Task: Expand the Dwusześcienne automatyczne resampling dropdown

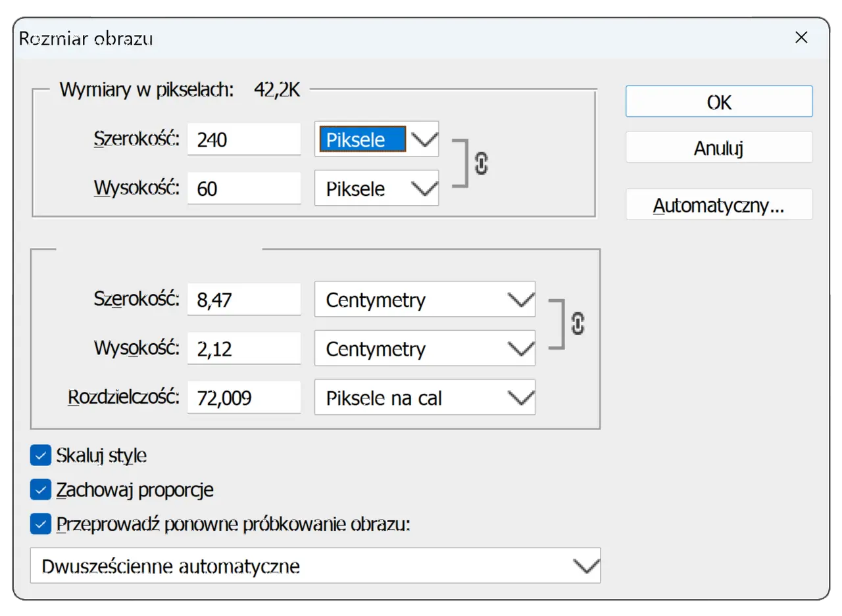Action: 316,565
